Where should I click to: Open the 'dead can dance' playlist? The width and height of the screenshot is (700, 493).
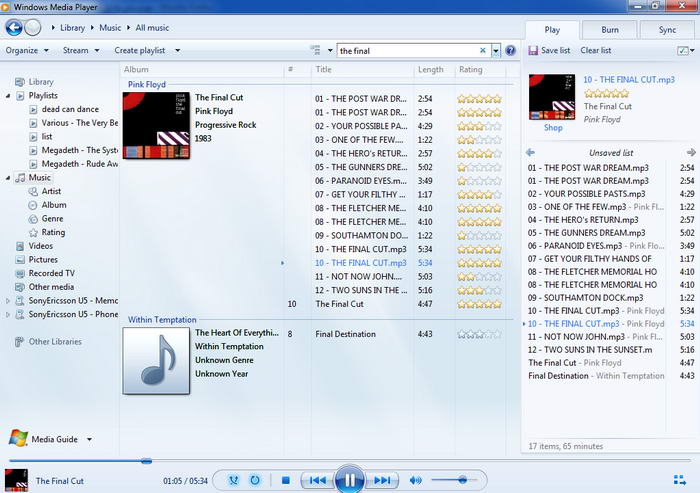coord(70,109)
